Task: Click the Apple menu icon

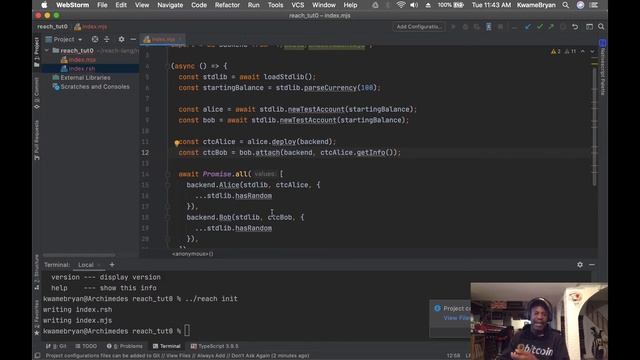Action: click(44, 5)
